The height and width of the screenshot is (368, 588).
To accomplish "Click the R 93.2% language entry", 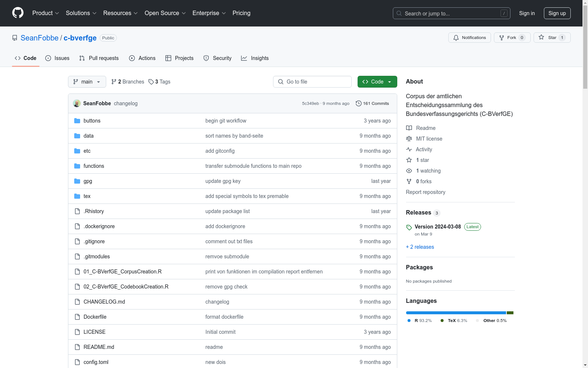I will tap(420, 321).
